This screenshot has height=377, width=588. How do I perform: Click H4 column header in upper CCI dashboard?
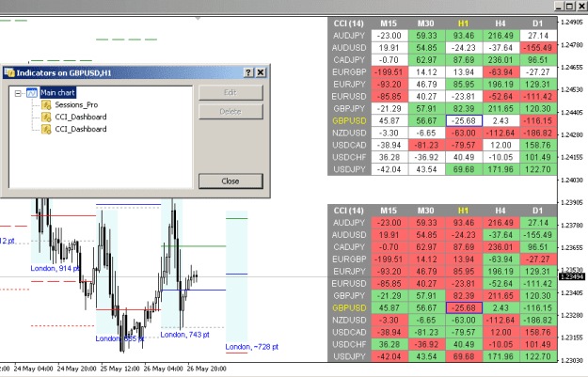(x=501, y=24)
